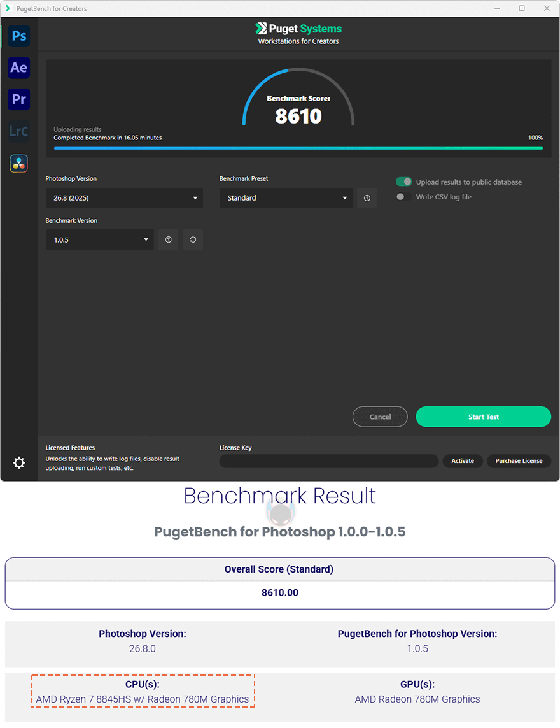Enable Write CSV log file toggle
This screenshot has height=728, width=560.
pyautogui.click(x=403, y=196)
